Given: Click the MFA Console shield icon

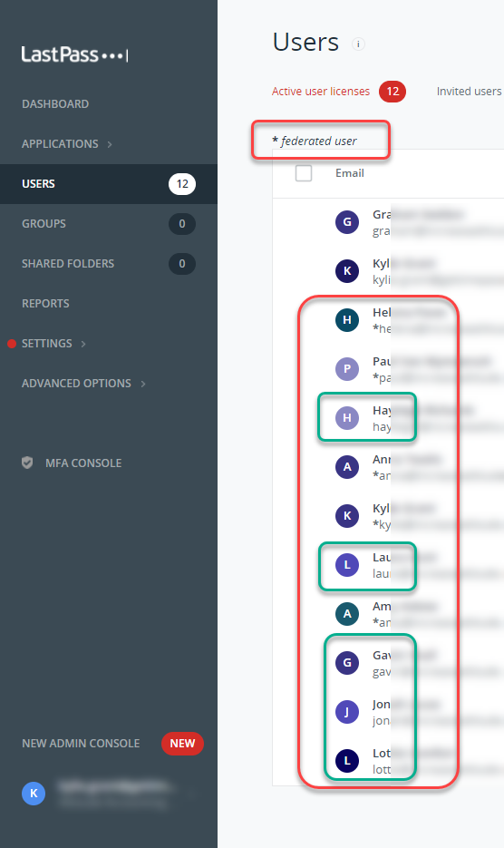Looking at the screenshot, I should (x=27, y=463).
